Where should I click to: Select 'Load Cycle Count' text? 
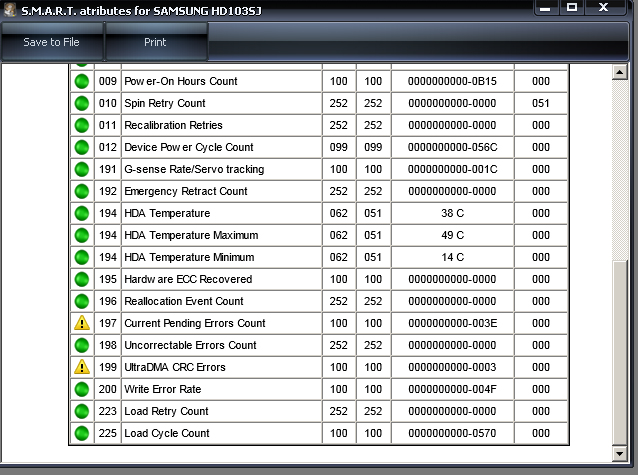point(166,433)
